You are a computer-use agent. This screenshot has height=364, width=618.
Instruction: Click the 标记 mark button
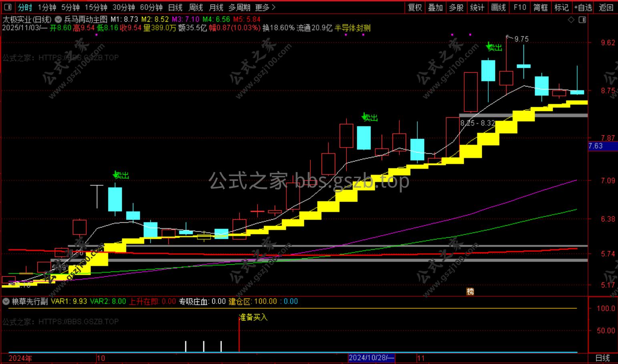tap(562, 7)
